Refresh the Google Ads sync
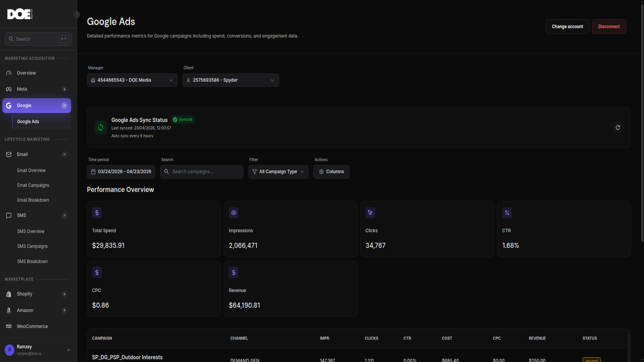 click(618, 127)
